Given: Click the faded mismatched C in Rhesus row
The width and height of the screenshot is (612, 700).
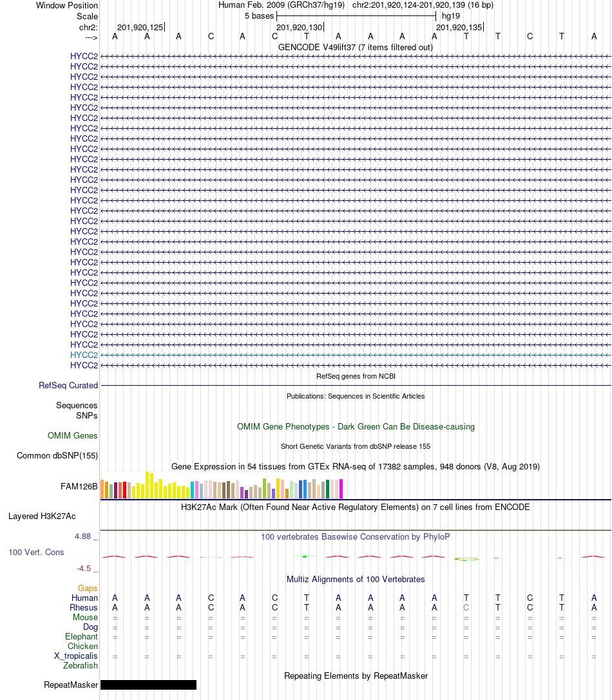Looking at the screenshot, I should pyautogui.click(x=466, y=607).
